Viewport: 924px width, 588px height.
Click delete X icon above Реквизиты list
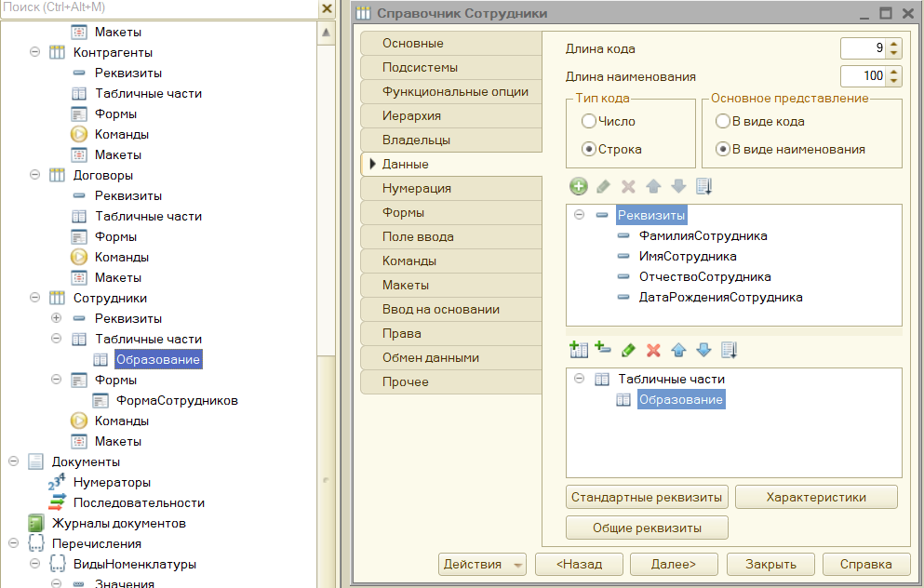(x=628, y=187)
